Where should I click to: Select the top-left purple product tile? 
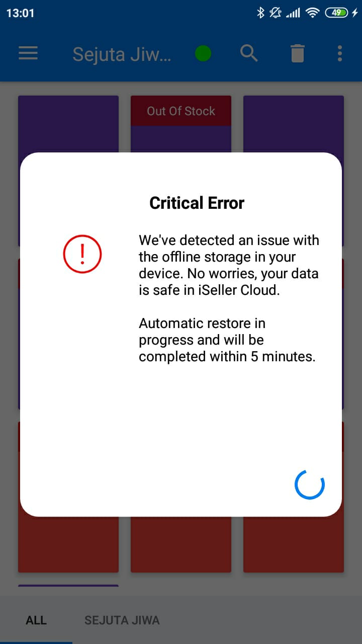(68, 124)
